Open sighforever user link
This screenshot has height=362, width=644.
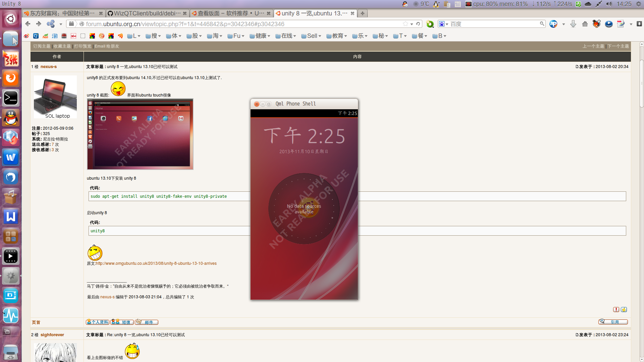tap(52, 335)
